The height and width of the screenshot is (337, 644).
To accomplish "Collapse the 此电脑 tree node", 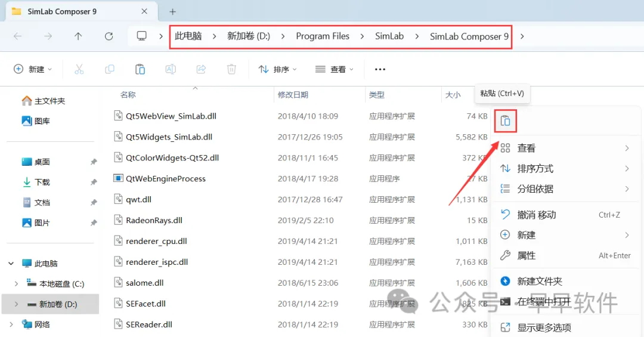I will pyautogui.click(x=11, y=264).
